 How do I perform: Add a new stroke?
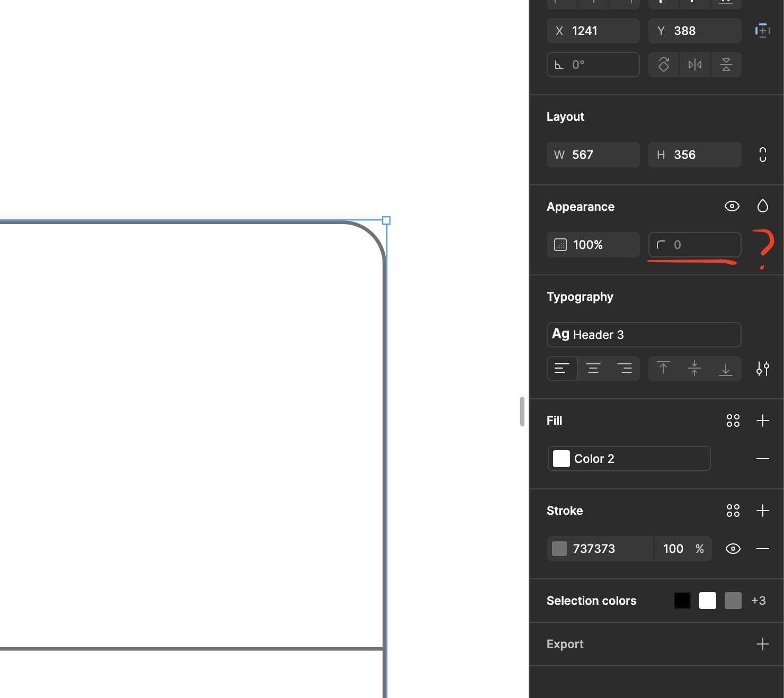point(763,511)
